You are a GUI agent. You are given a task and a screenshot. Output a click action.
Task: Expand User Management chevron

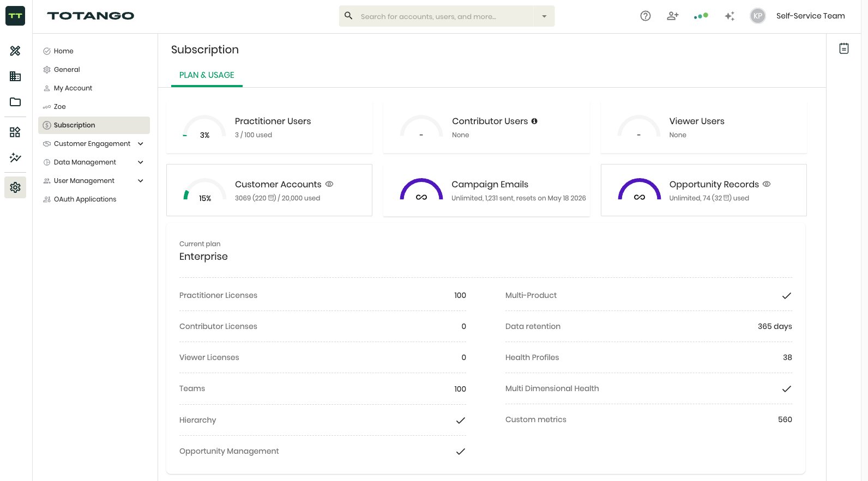pos(141,181)
